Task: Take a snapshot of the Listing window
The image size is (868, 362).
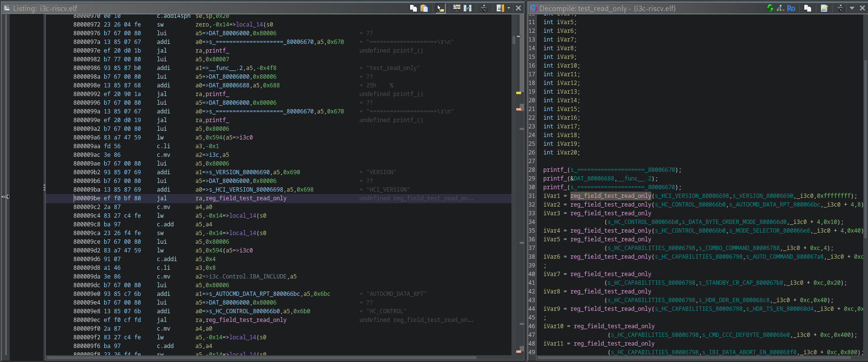Action: pos(484,8)
